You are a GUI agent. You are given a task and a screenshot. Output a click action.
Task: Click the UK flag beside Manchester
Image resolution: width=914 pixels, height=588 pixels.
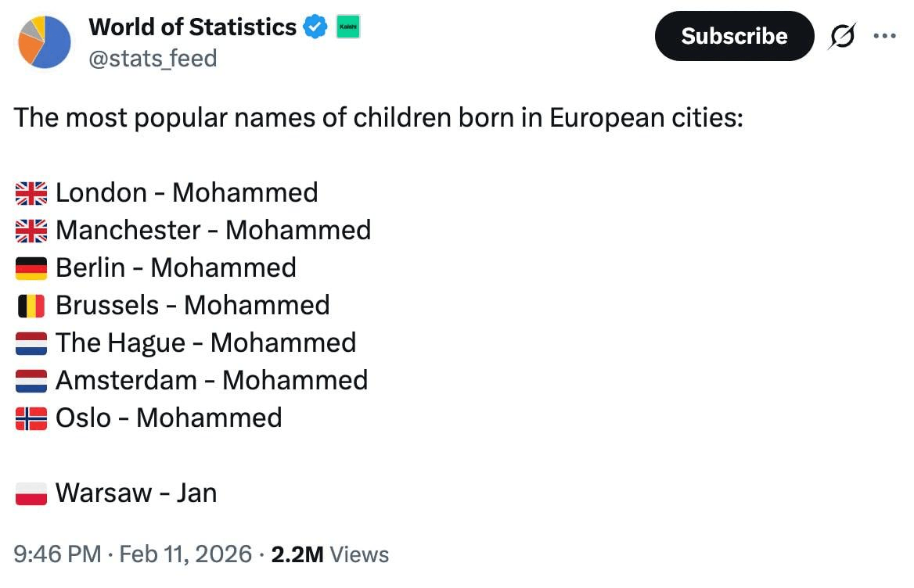[x=31, y=231]
